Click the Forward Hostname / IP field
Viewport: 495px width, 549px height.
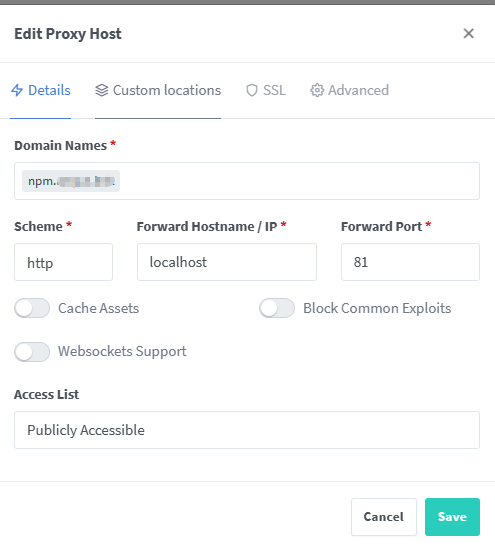(227, 262)
